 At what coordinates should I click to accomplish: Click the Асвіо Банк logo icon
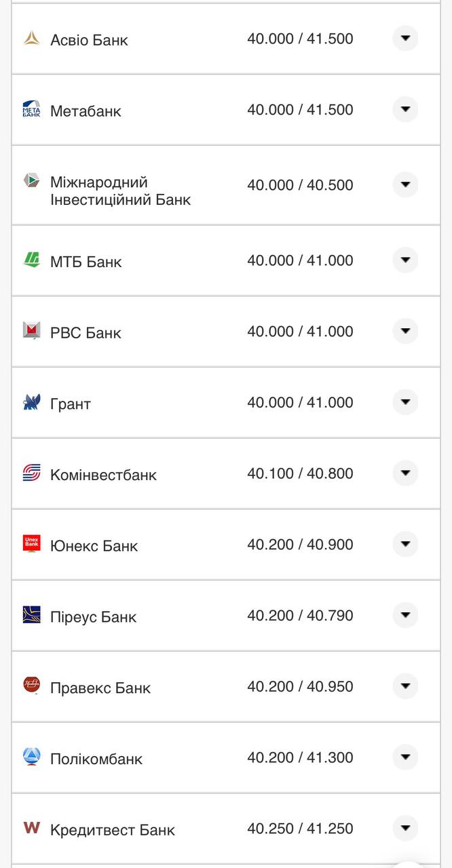32,39
